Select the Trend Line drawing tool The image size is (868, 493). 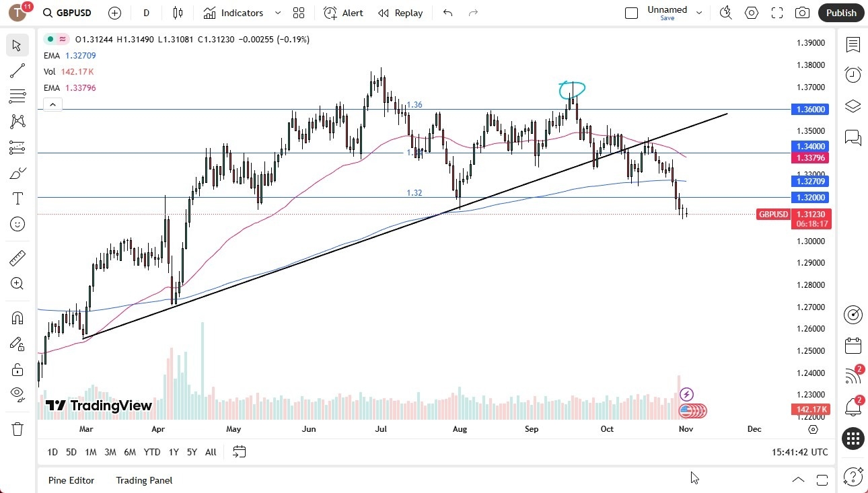tap(17, 71)
